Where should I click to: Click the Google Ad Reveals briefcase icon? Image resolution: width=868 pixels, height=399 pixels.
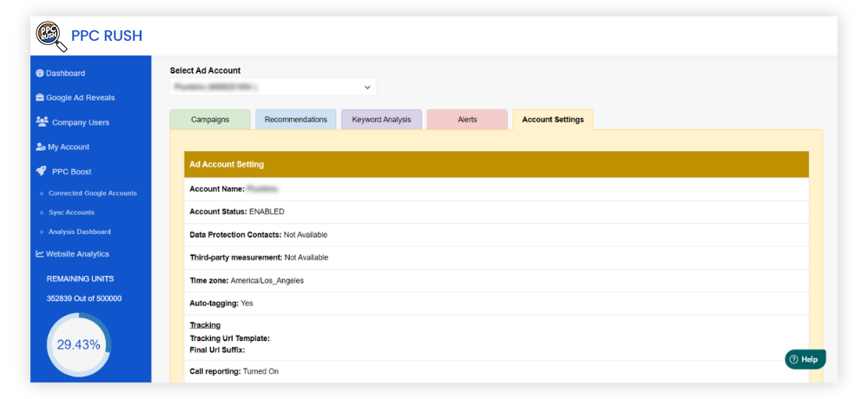click(x=39, y=97)
